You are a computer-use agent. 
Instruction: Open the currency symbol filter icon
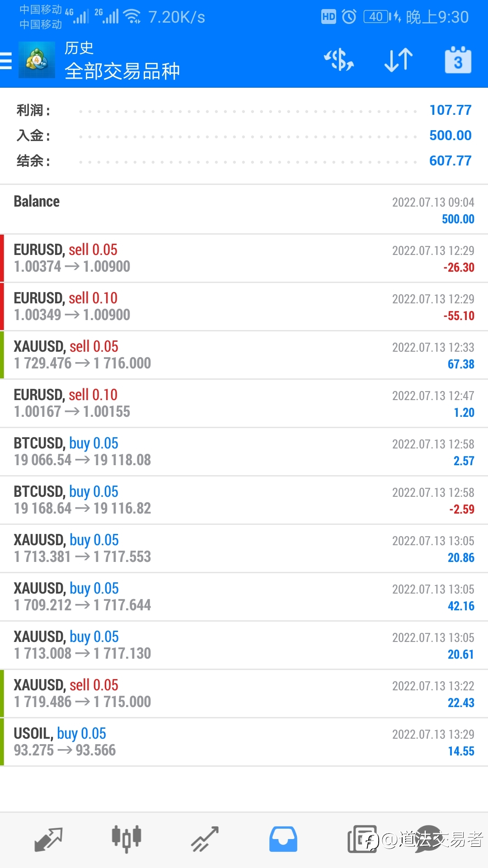click(339, 60)
